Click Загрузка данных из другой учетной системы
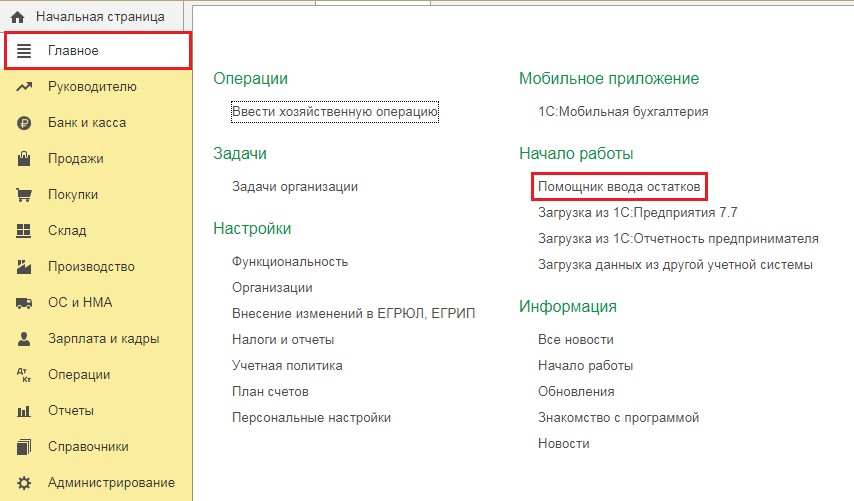Image resolution: width=854 pixels, height=501 pixels. click(675, 265)
